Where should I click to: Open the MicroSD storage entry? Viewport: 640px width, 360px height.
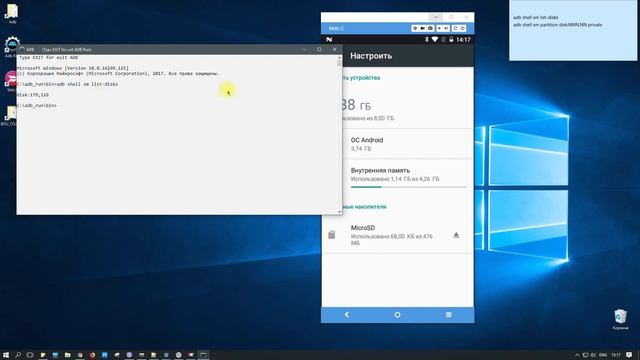pyautogui.click(x=398, y=235)
